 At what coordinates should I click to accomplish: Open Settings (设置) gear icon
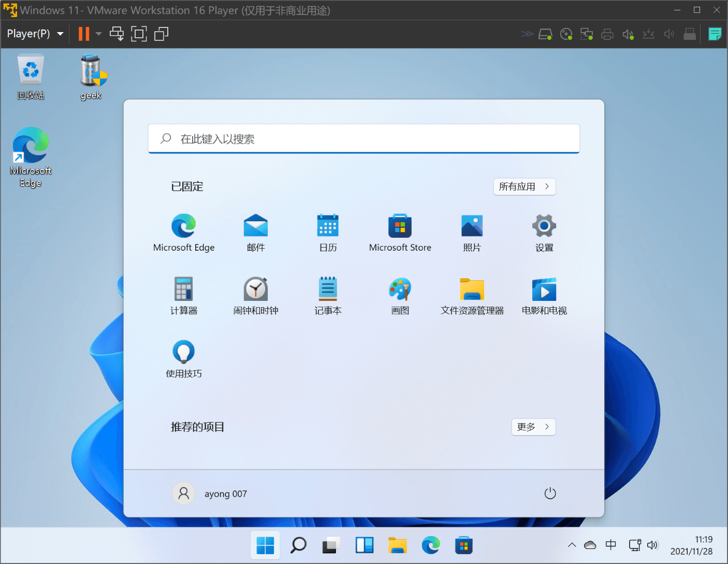(544, 233)
